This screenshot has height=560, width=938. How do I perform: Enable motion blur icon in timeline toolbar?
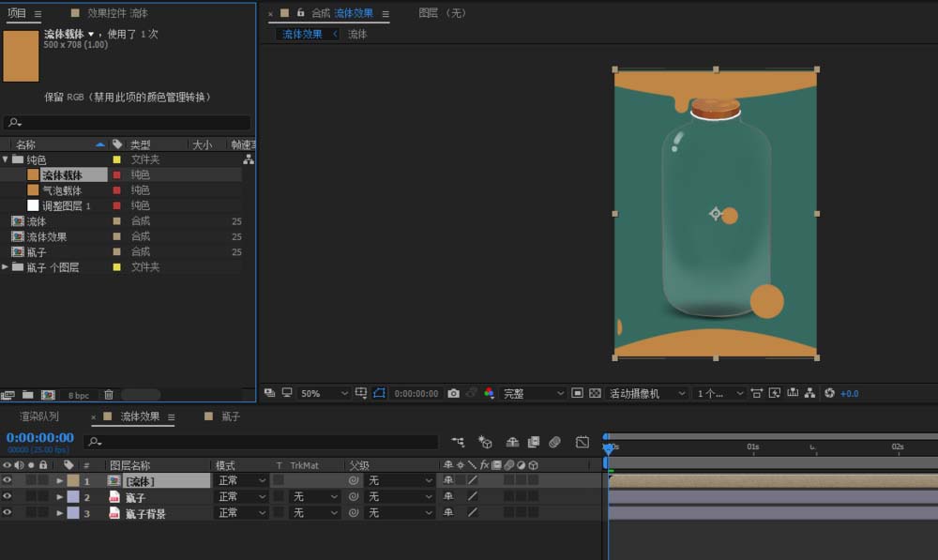click(554, 442)
